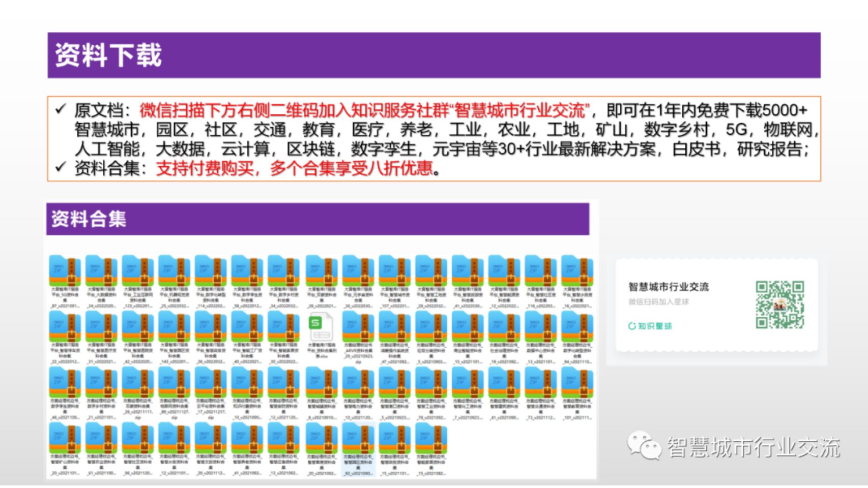This screenshot has height=488, width=868.
Task: Click the 5G资料合集 zip file icon
Action: (65, 272)
